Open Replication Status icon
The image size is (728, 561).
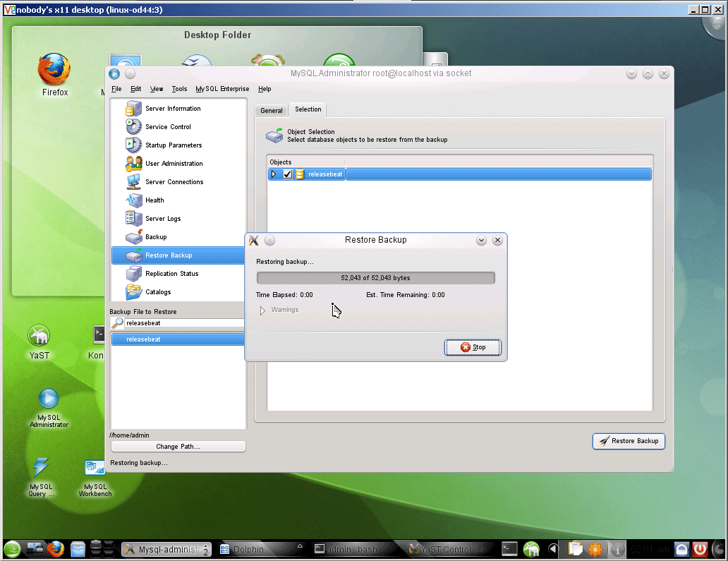point(134,274)
